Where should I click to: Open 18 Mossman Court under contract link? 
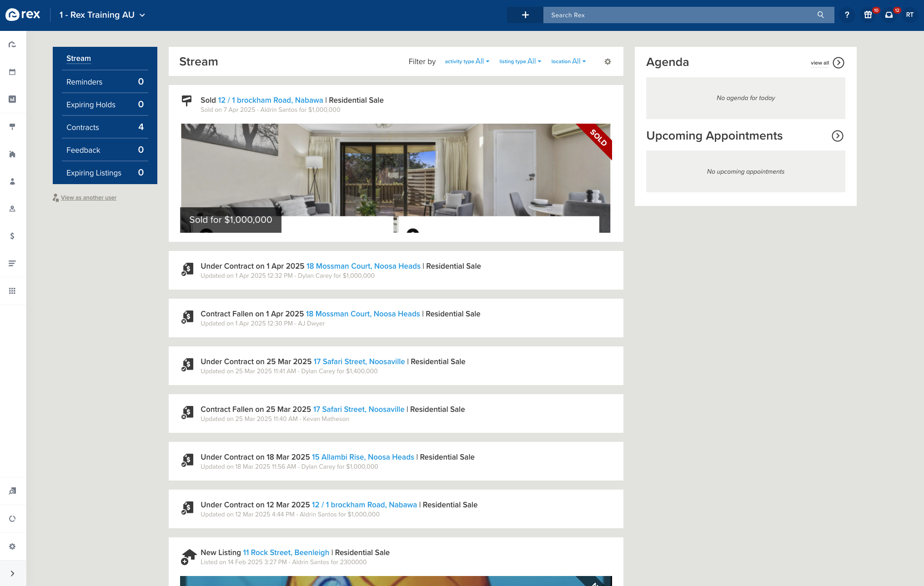[x=363, y=266]
